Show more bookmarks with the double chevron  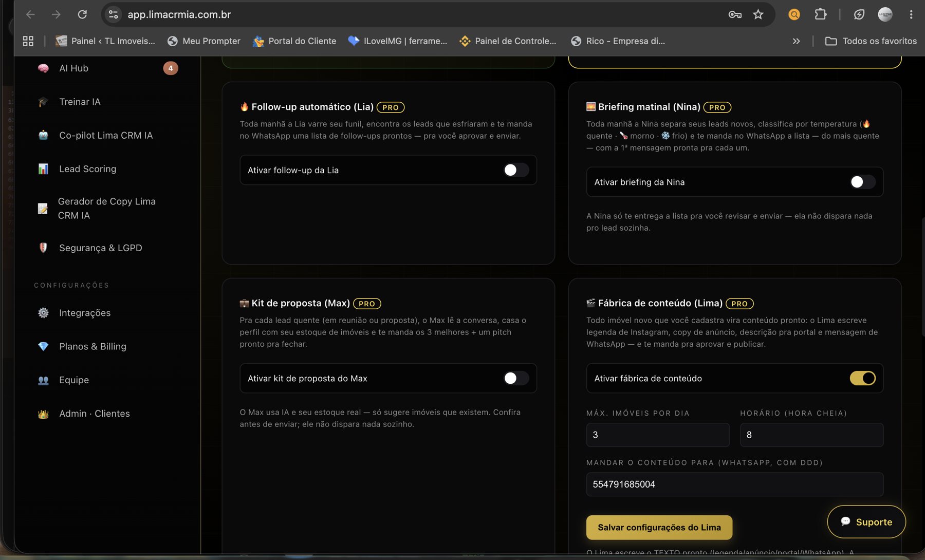pyautogui.click(x=796, y=41)
